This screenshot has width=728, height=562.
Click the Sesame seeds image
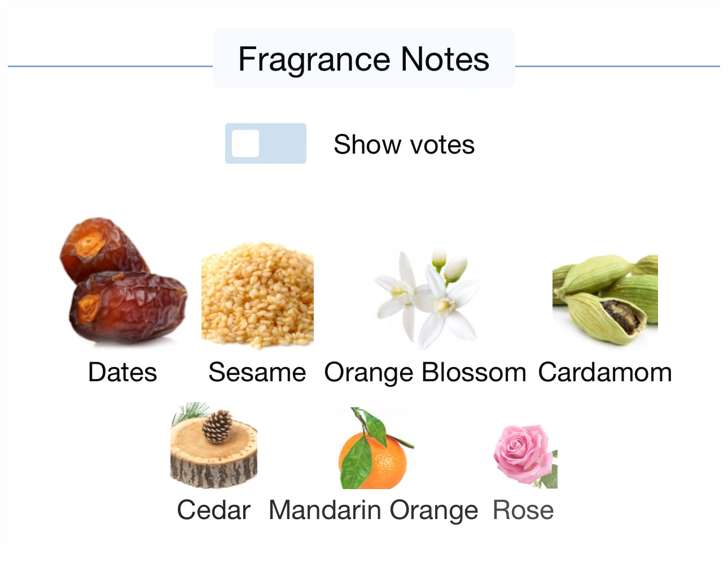pyautogui.click(x=257, y=295)
